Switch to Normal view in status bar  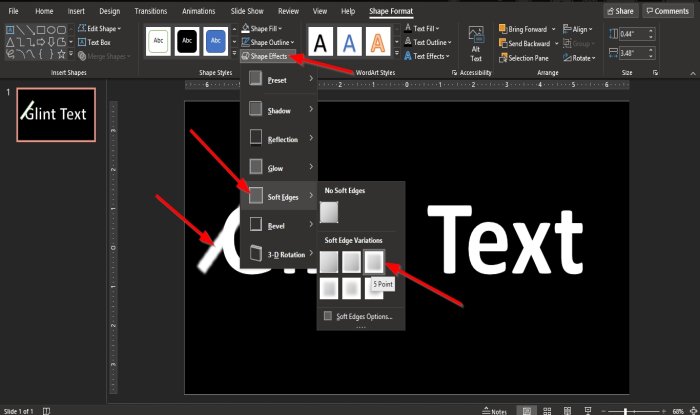point(527,411)
